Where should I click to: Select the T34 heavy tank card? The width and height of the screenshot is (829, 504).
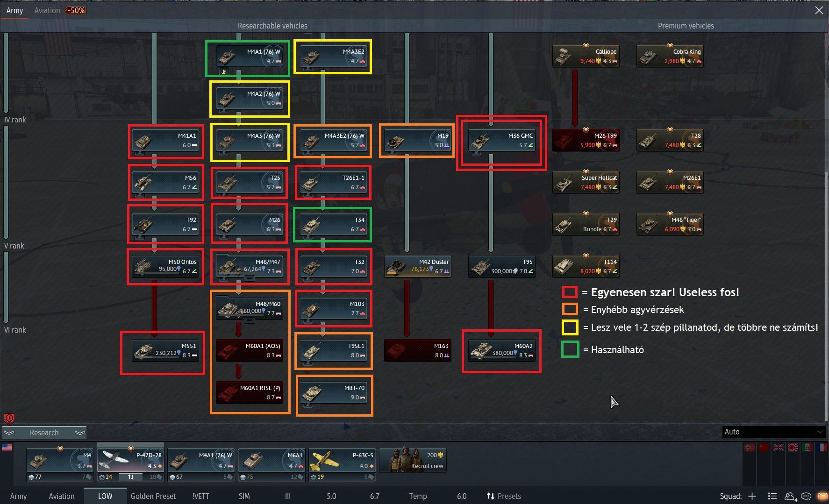(x=333, y=225)
